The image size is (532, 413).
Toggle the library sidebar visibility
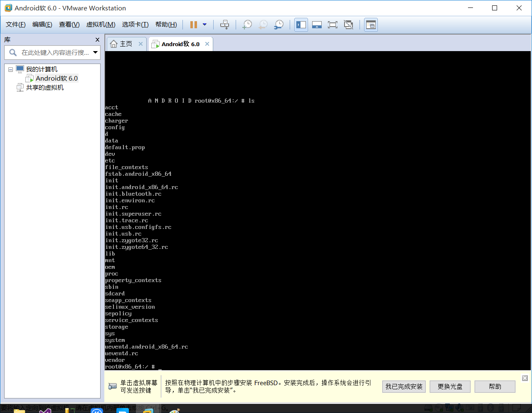click(x=301, y=25)
